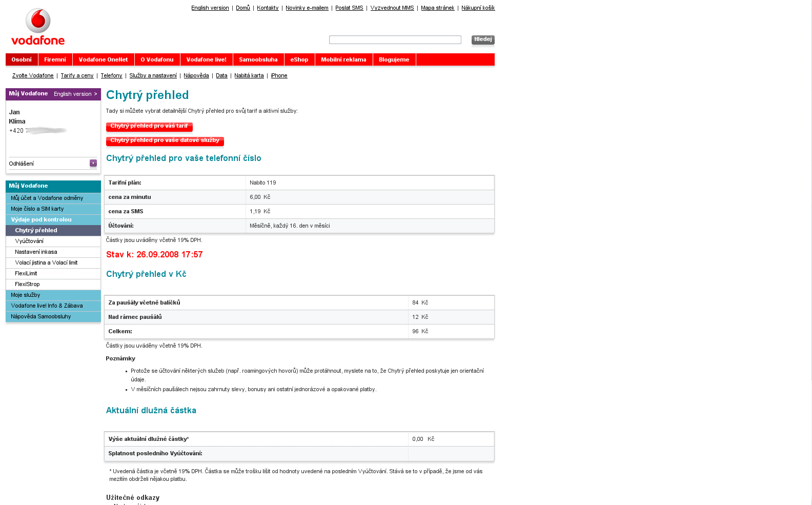Image resolution: width=812 pixels, height=505 pixels.
Task: Click Chytrý přehled pro váš tarif button
Action: [149, 126]
